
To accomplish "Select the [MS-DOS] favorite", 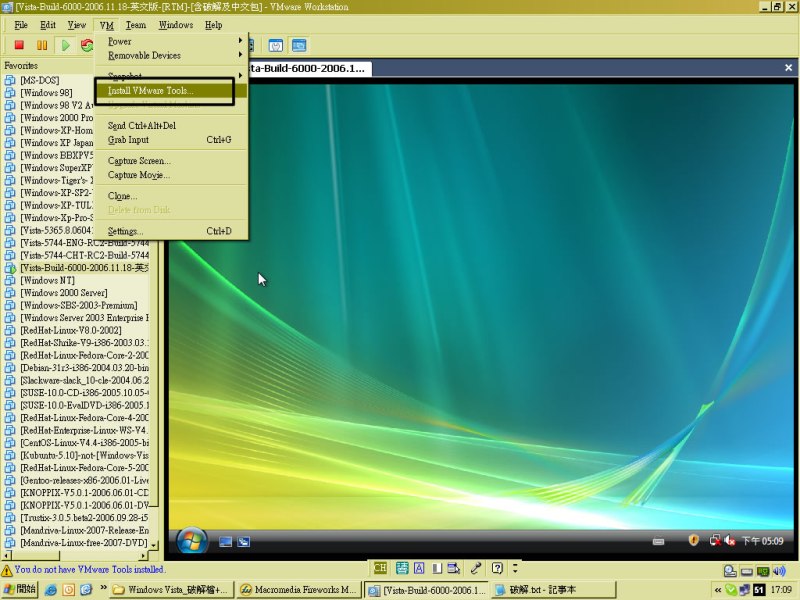I will coord(40,80).
